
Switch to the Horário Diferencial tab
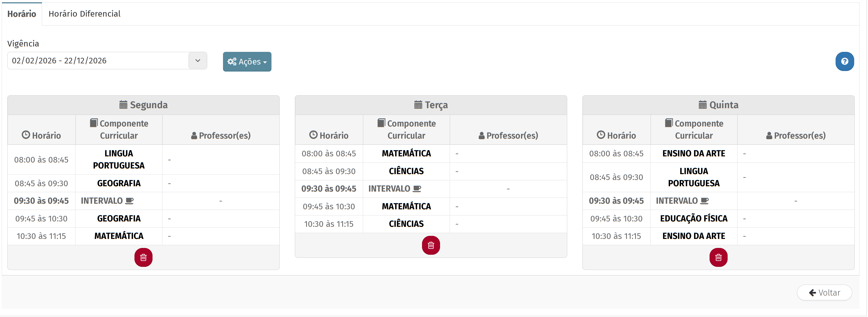pos(84,14)
